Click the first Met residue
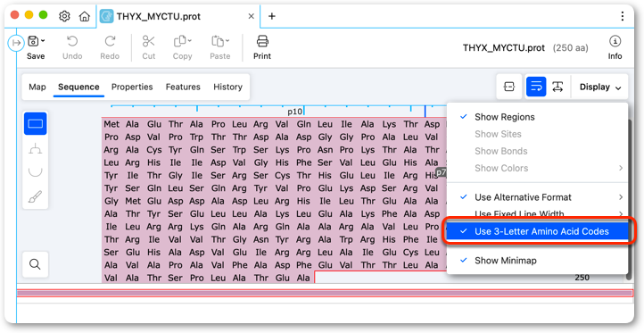The height and width of the screenshot is (333, 644). pyautogui.click(x=111, y=124)
